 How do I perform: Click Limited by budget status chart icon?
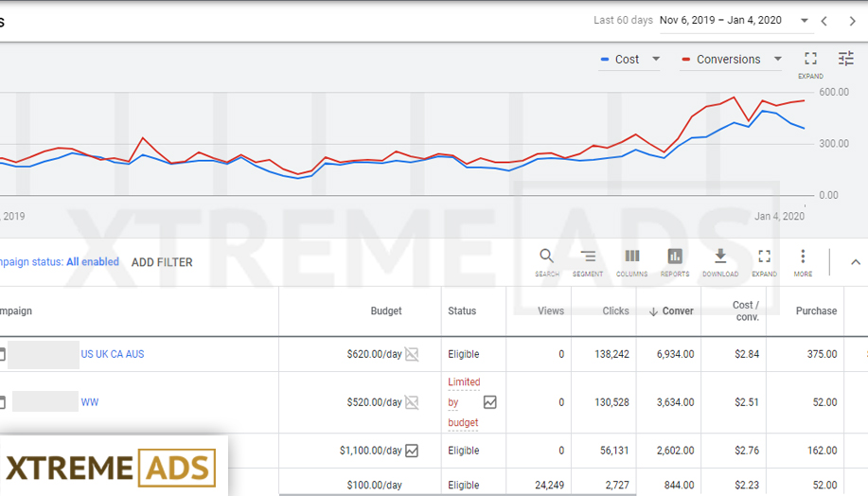pyautogui.click(x=489, y=402)
